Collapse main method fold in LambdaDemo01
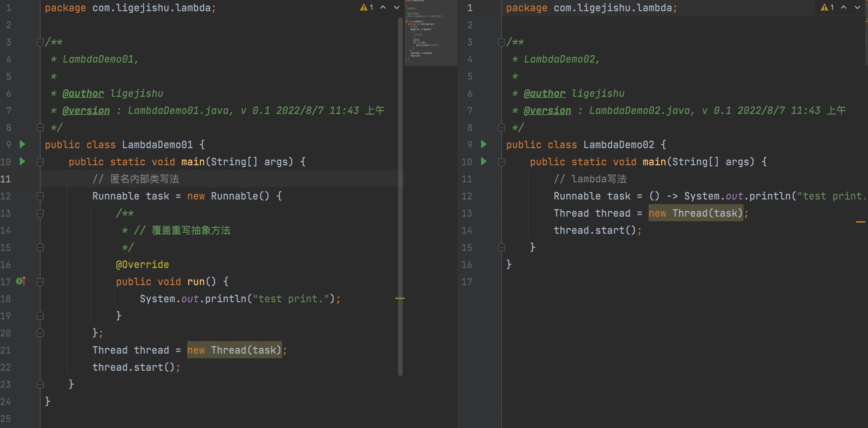 (x=40, y=162)
